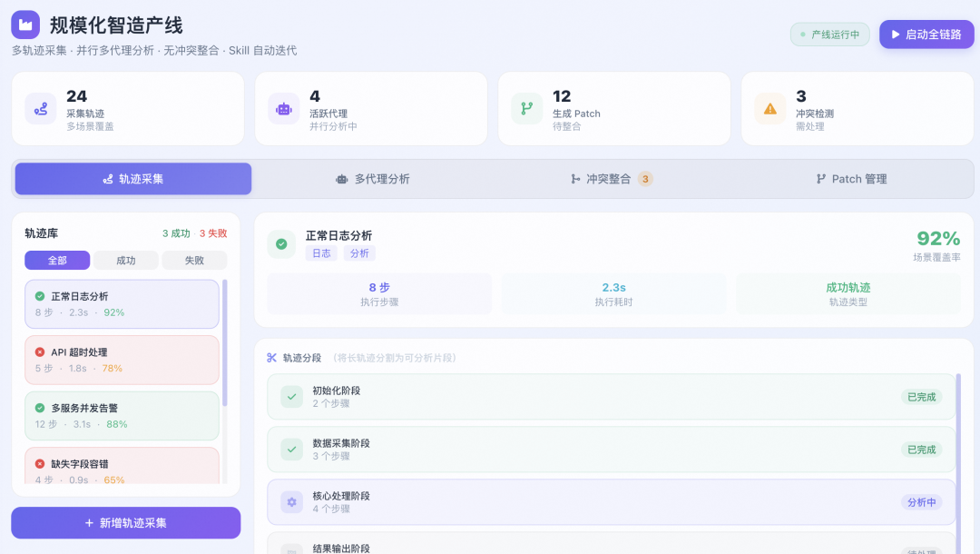Image resolution: width=980 pixels, height=554 pixels.
Task: Click the 启动全链路 button
Action: click(x=926, y=35)
